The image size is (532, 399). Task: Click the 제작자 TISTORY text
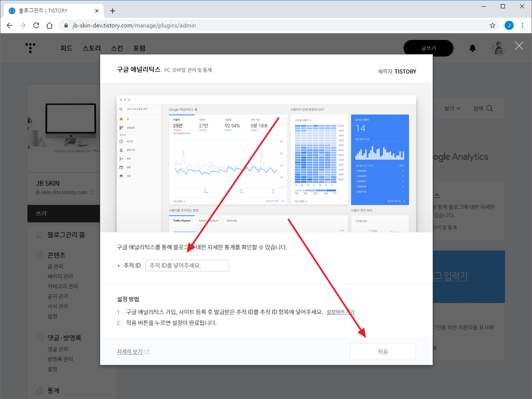397,71
